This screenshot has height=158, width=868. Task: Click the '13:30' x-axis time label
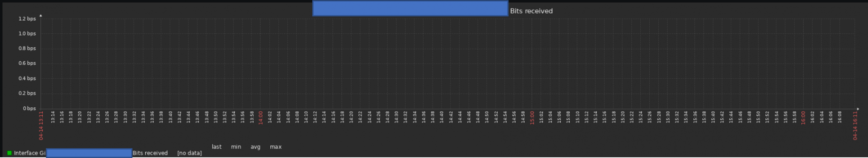(x=125, y=117)
